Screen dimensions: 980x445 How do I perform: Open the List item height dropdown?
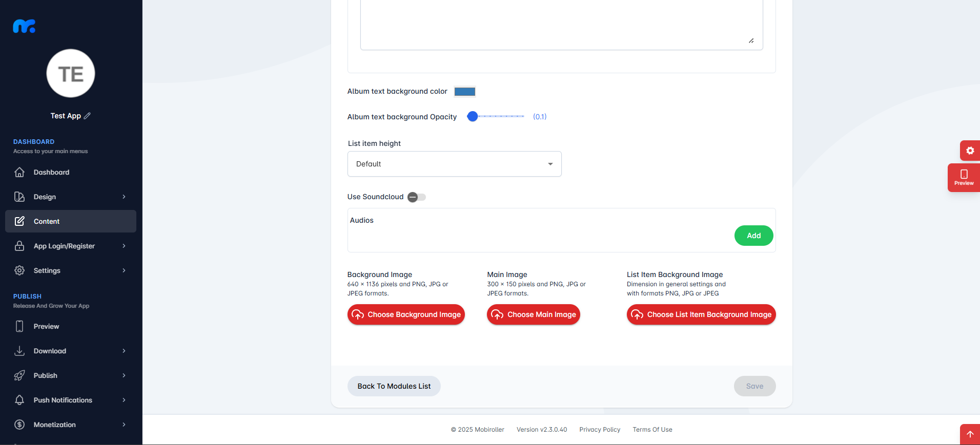[x=454, y=164]
